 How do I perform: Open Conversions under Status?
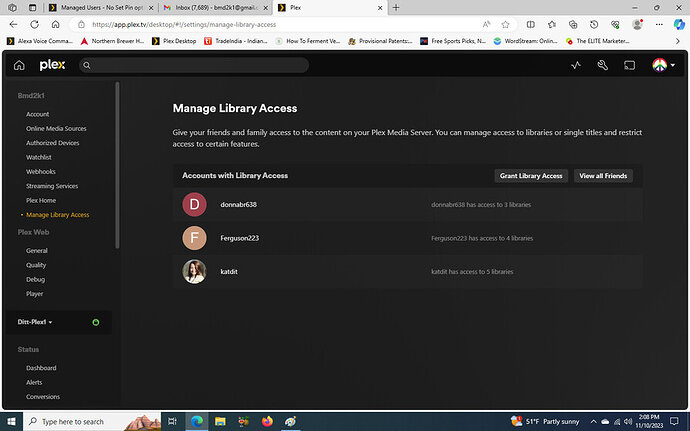click(43, 397)
